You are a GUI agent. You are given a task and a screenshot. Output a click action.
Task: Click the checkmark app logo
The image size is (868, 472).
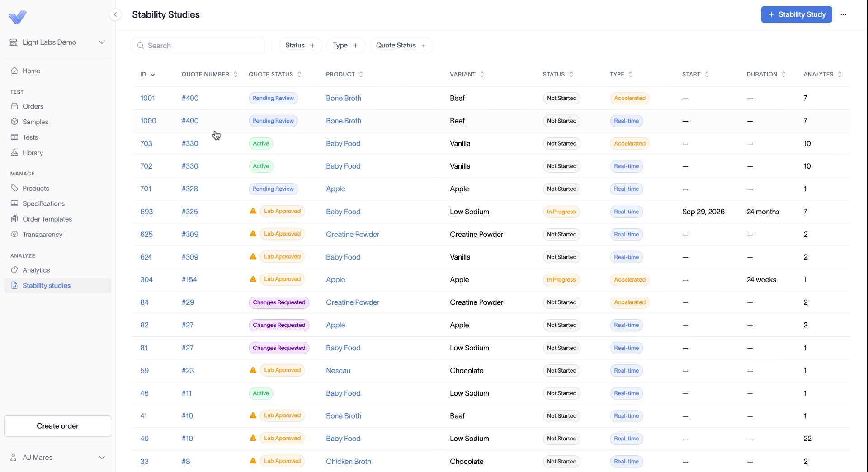pyautogui.click(x=18, y=17)
